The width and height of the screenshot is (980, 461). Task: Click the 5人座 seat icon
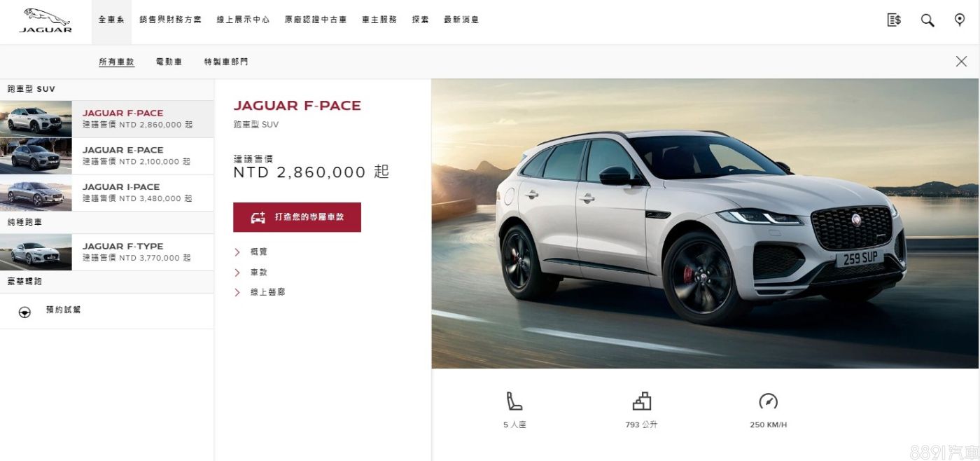coord(514,401)
